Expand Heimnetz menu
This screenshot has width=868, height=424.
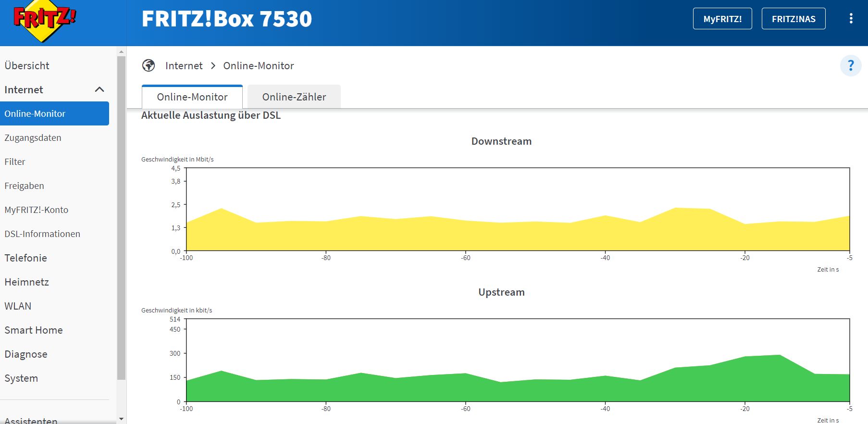point(26,282)
